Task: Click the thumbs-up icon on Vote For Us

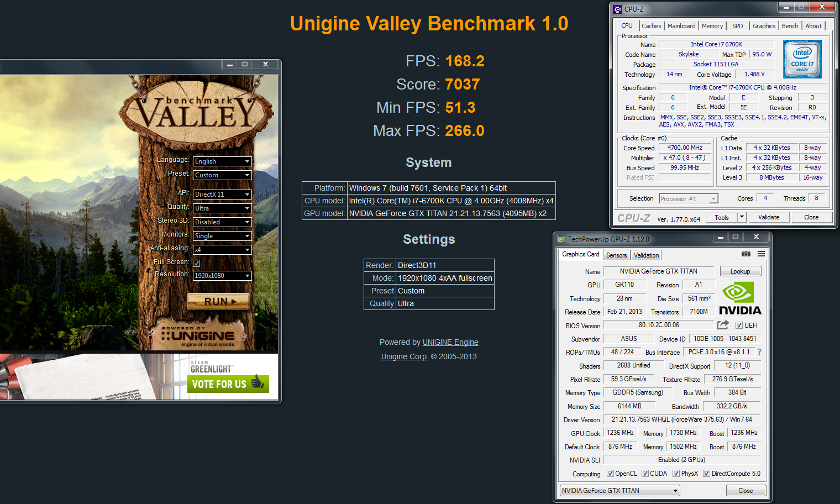Action: pos(258,382)
